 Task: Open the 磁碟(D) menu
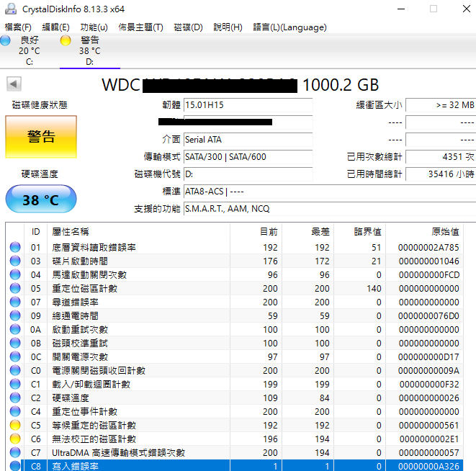click(188, 27)
